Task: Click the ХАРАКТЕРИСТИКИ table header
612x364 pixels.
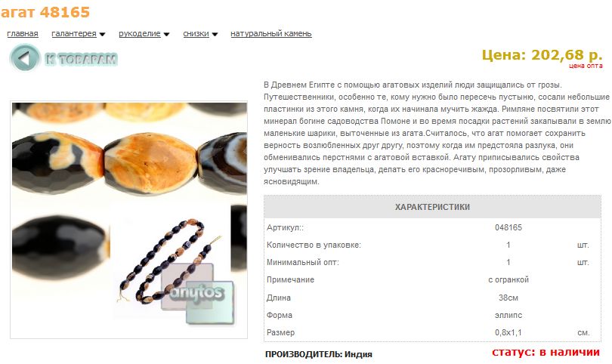Action: coord(432,207)
